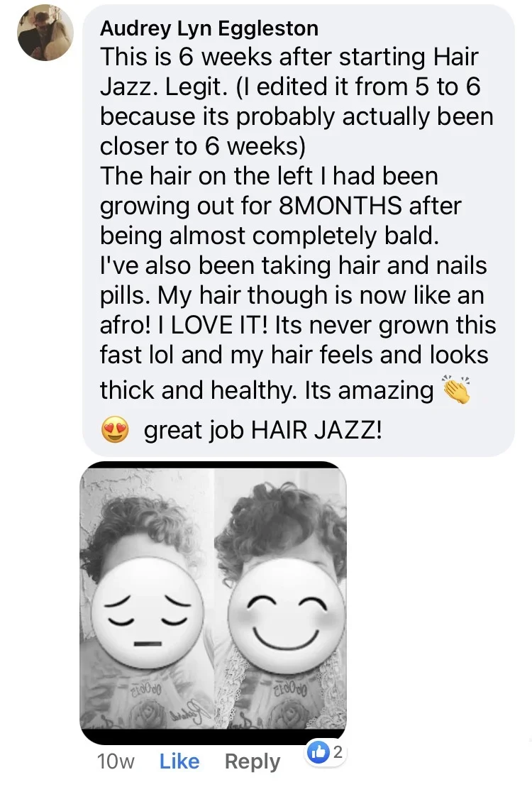Screen dimensions: 532x804
Task: Click the clapping hands emoji
Action: pyautogui.click(x=455, y=389)
